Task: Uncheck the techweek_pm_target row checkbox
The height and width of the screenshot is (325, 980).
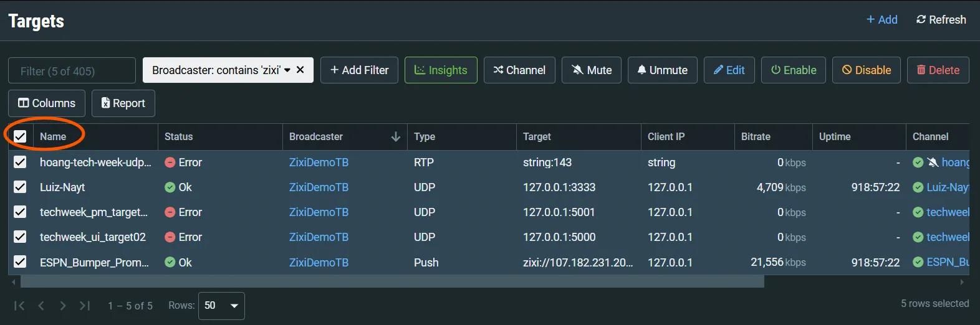Action: tap(20, 212)
